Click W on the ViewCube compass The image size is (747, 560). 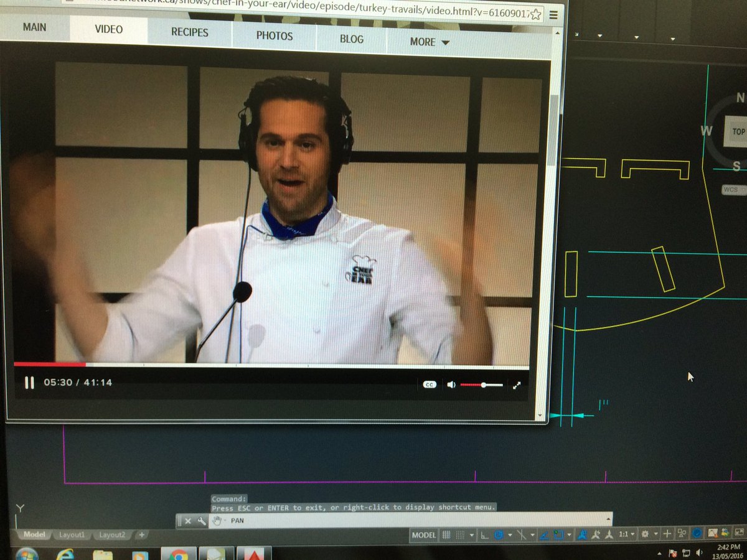(707, 131)
